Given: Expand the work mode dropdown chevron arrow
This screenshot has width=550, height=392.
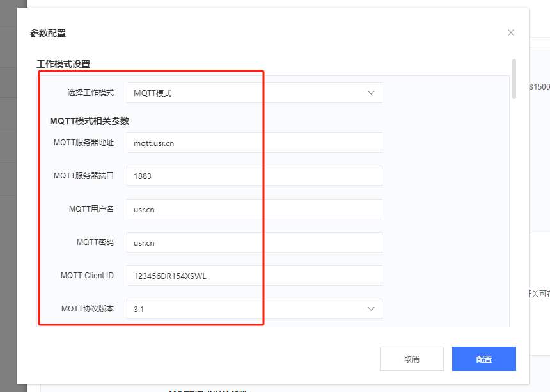Looking at the screenshot, I should pyautogui.click(x=371, y=93).
